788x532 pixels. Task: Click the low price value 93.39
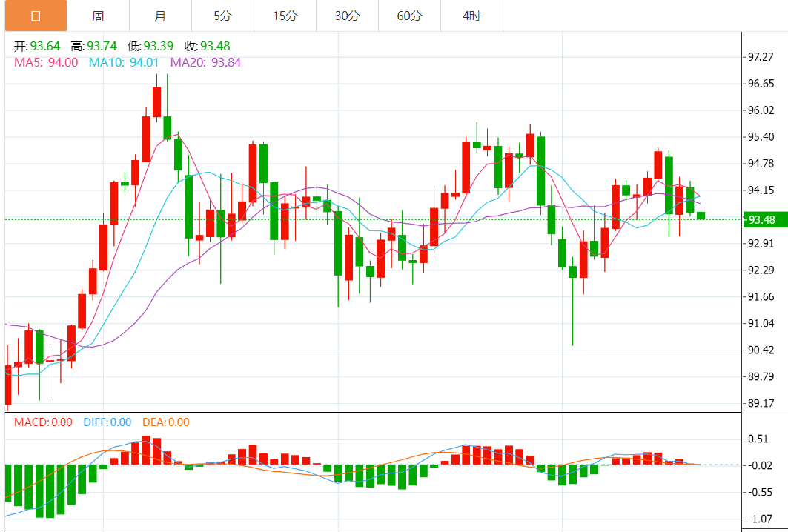pos(159,46)
